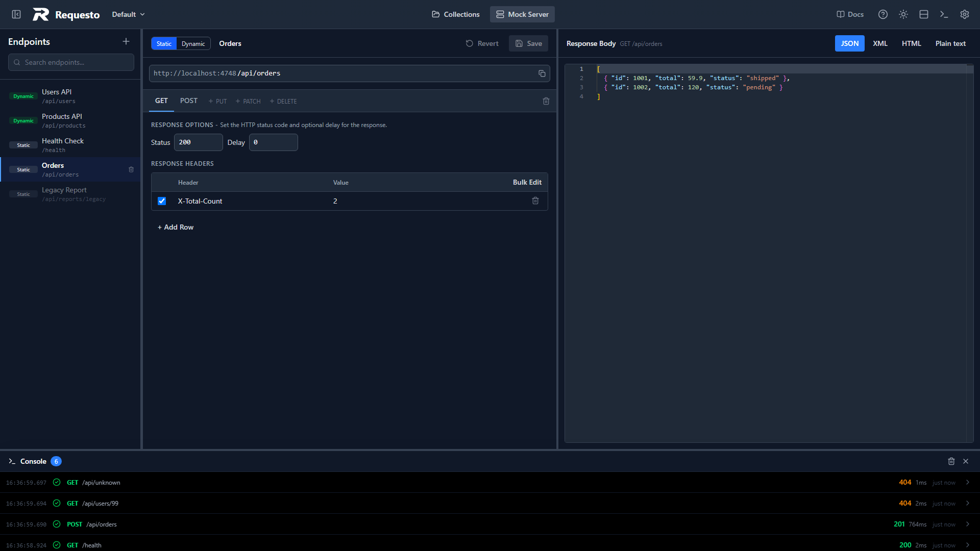
Task: Set endpoint mode to Static
Action: coord(164,43)
